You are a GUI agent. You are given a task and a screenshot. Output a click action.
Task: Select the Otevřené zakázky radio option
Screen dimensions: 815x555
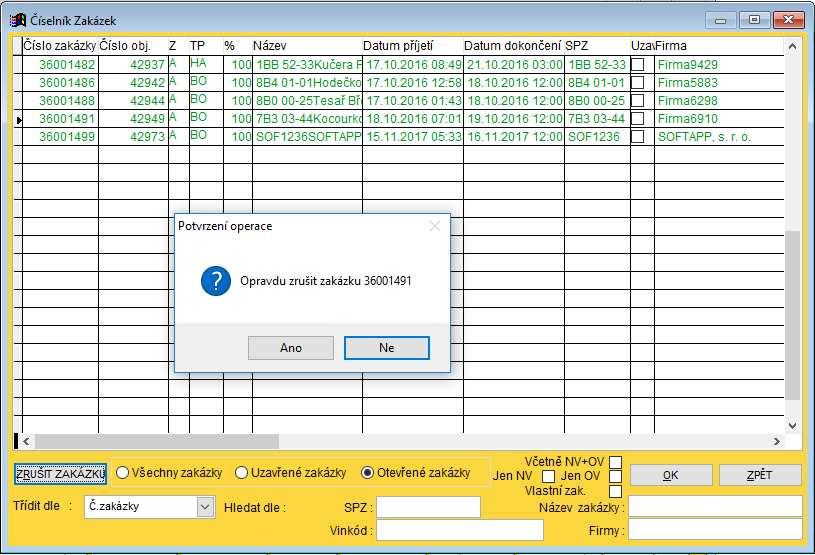367,472
